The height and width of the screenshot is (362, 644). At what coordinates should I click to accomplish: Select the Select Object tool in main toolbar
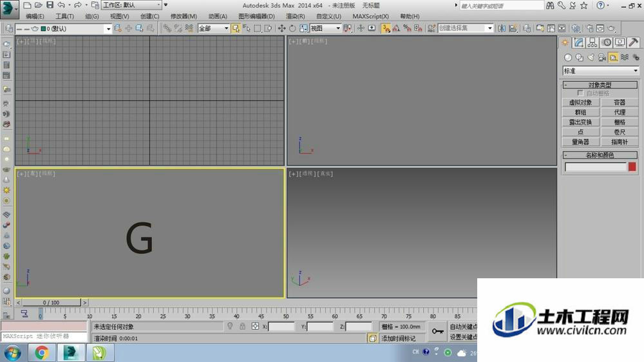(235, 28)
